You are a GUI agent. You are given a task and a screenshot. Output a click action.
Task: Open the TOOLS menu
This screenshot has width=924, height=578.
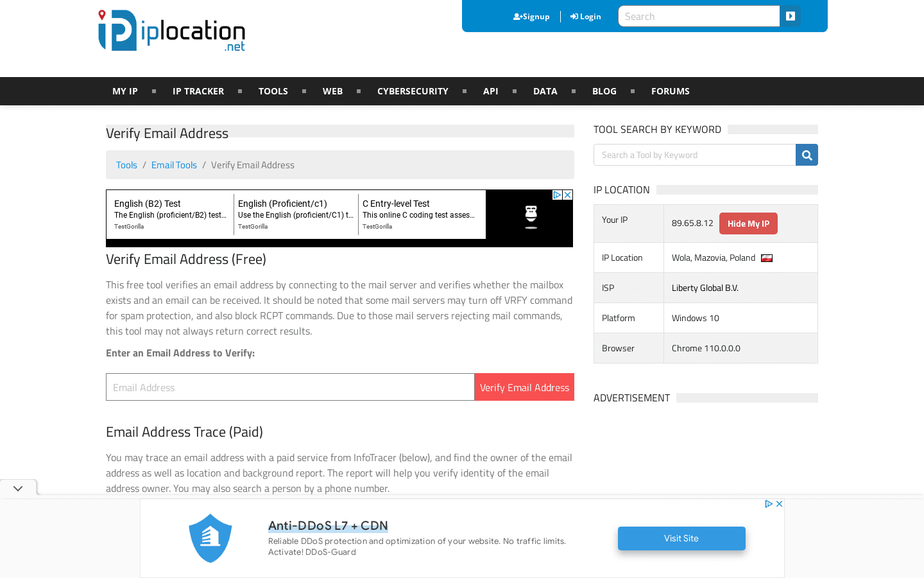(273, 91)
